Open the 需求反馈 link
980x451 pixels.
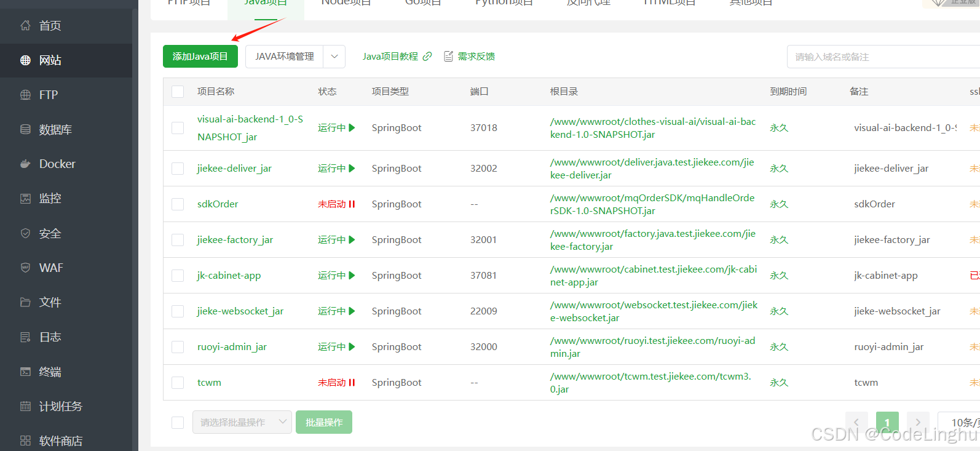(476, 57)
